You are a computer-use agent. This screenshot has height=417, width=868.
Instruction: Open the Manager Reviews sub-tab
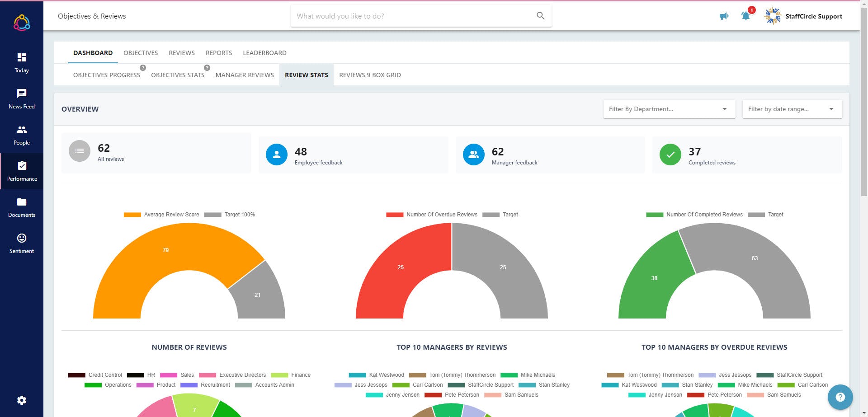pyautogui.click(x=245, y=75)
